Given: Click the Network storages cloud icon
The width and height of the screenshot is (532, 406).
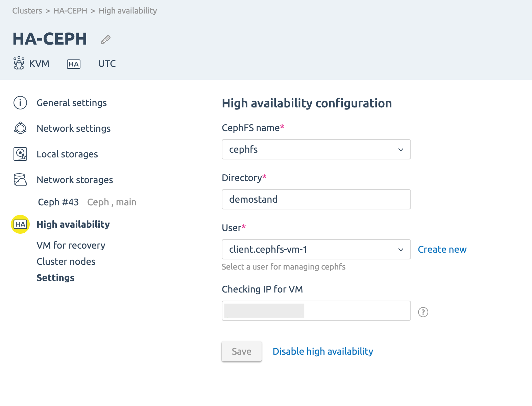Looking at the screenshot, I should click(x=20, y=180).
